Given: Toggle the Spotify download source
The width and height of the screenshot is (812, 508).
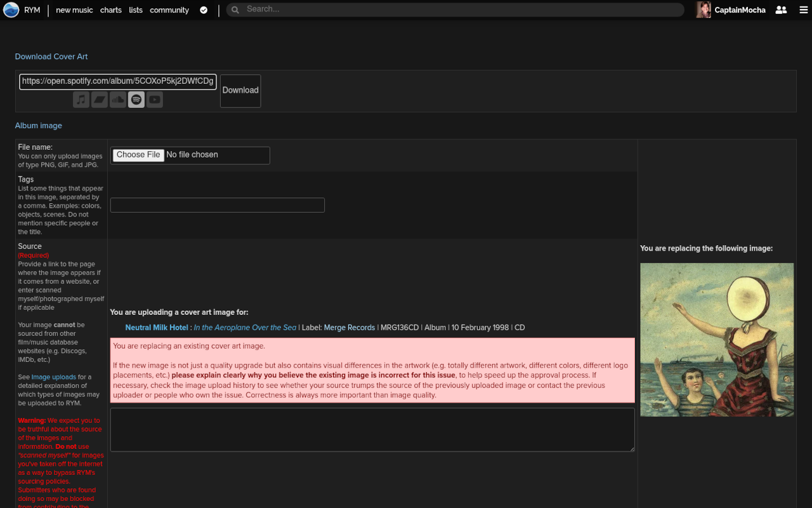Looking at the screenshot, I should [136, 99].
